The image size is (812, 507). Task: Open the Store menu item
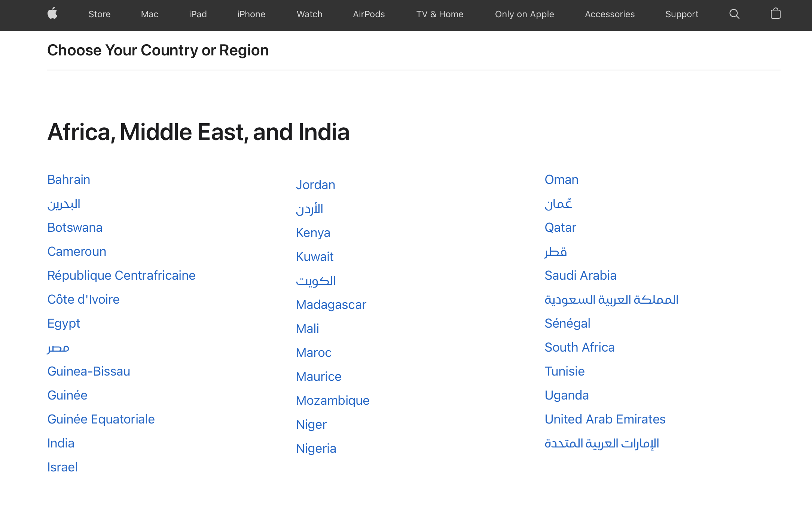(99, 14)
